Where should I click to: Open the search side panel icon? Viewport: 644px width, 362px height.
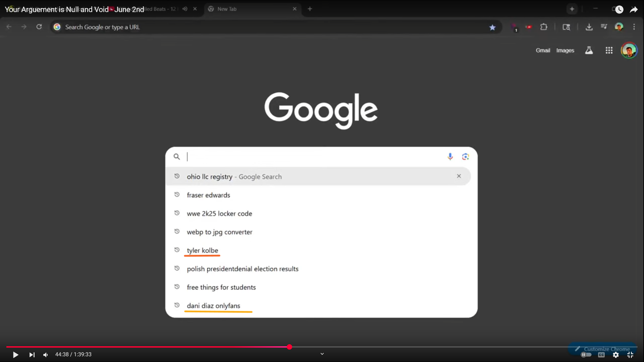point(566,27)
